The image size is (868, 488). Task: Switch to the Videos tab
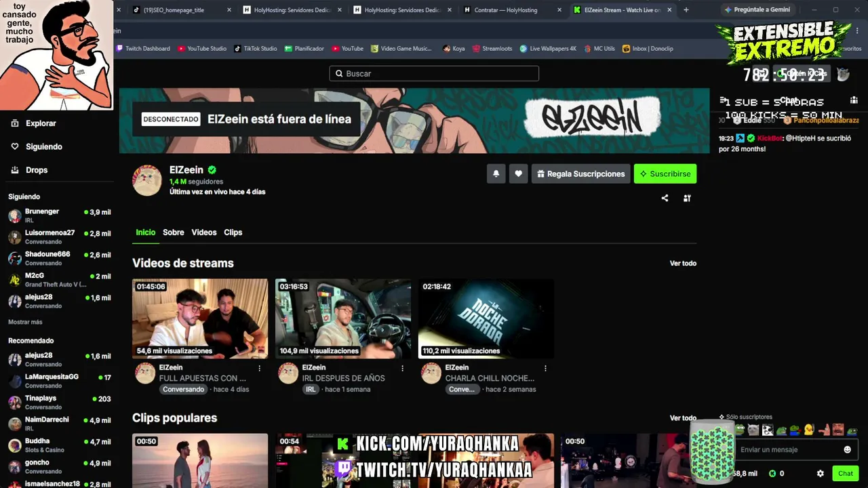pos(203,232)
